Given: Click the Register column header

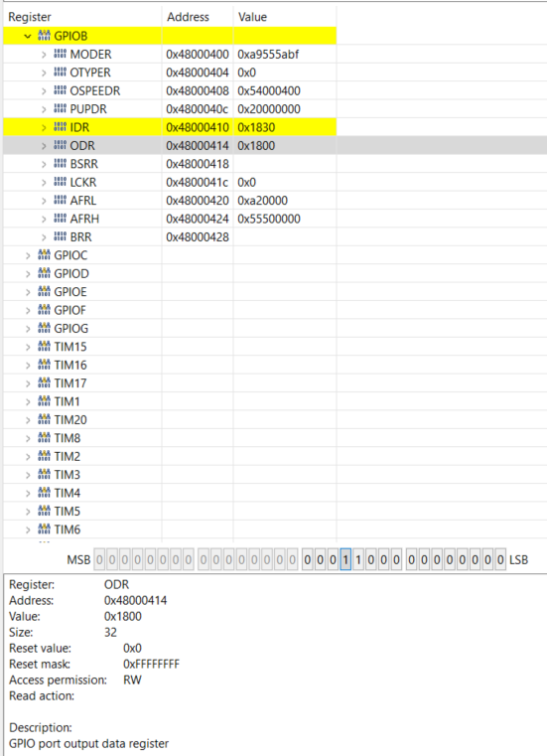Looking at the screenshot, I should [30, 17].
